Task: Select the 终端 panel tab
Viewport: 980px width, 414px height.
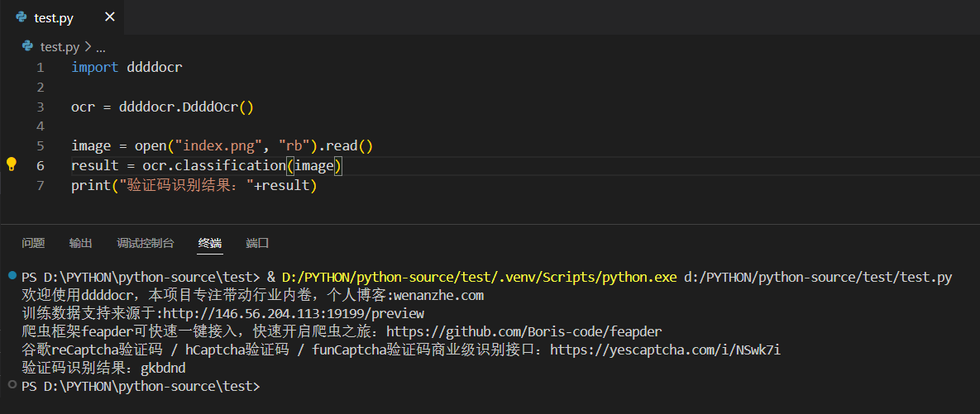Action: (x=210, y=243)
